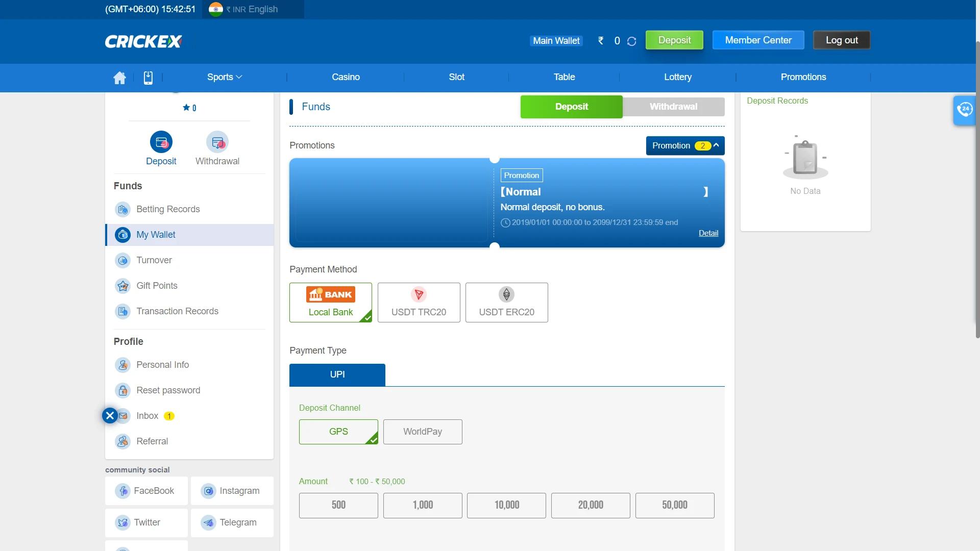Click the Main Wallet label
Image resolution: width=980 pixels, height=551 pixels.
click(x=556, y=41)
